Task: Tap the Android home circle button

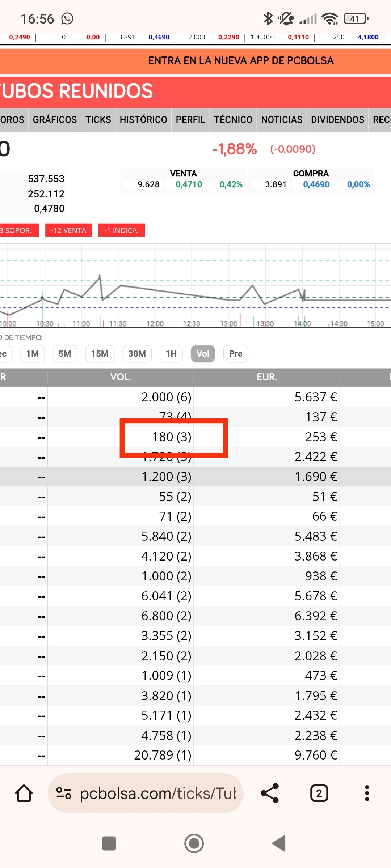Action: tap(194, 843)
